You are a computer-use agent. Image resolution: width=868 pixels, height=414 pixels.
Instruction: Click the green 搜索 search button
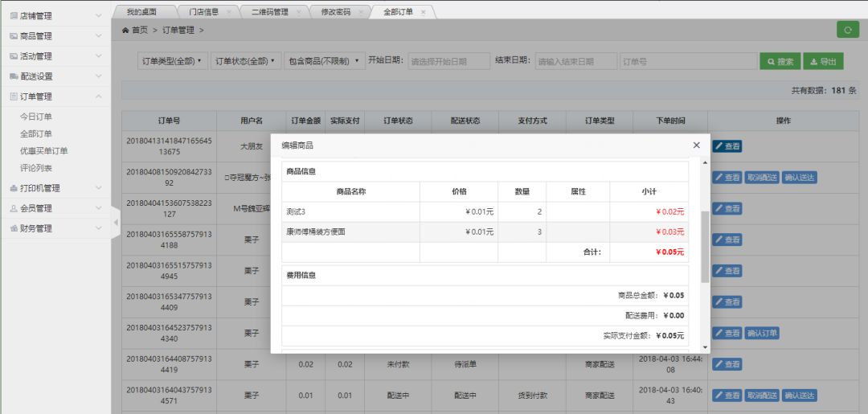(x=780, y=61)
